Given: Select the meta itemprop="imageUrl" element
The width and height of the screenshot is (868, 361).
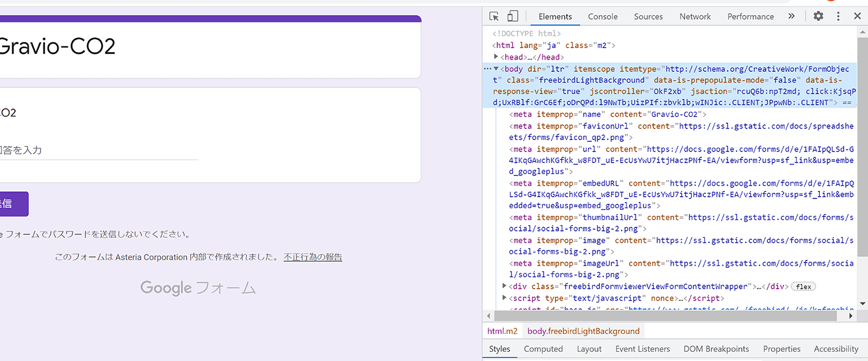Looking at the screenshot, I should 681,268.
